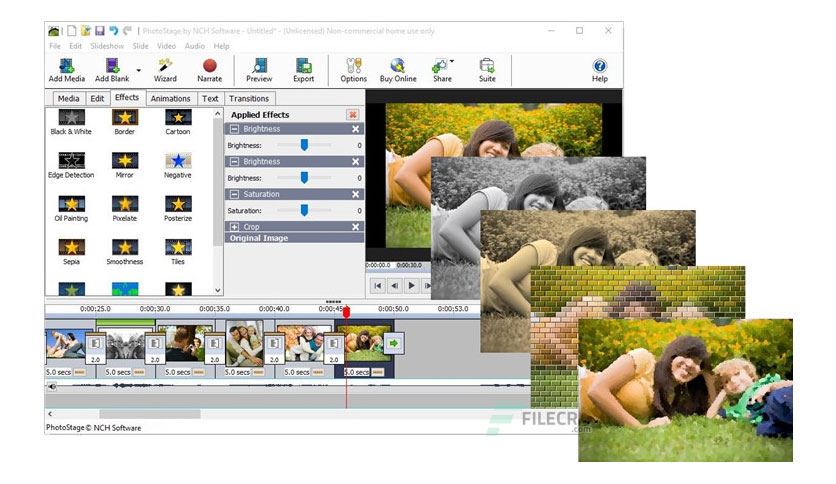Screen dimensions: 836x484
Task: Click the Share toolbar icon
Action: coord(441,70)
